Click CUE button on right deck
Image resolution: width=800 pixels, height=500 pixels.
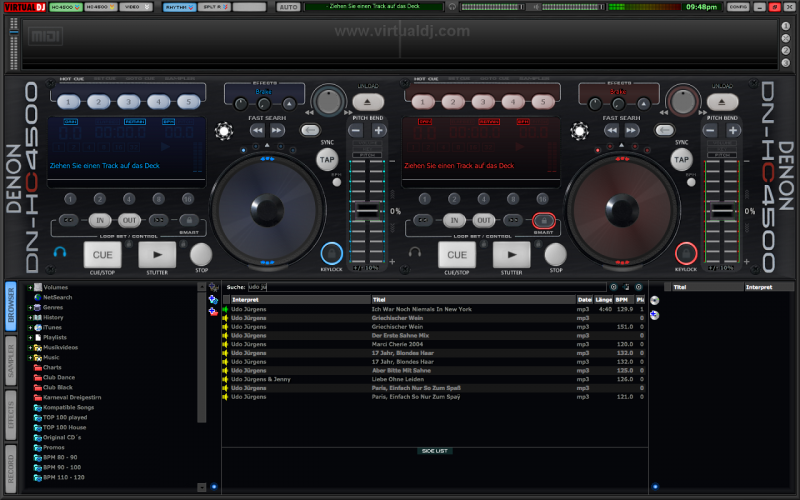[x=457, y=255]
